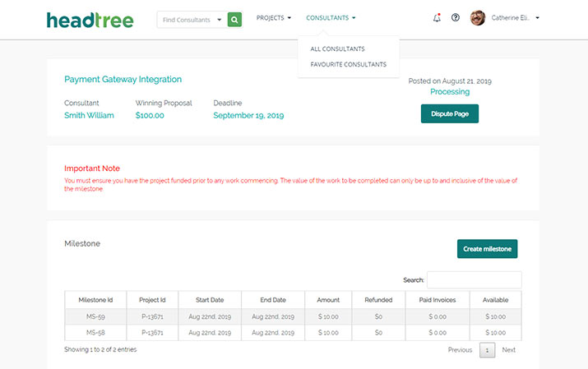Screen dimensions: 588x369
Task: Collapse the Consultants menu
Action: point(331,17)
